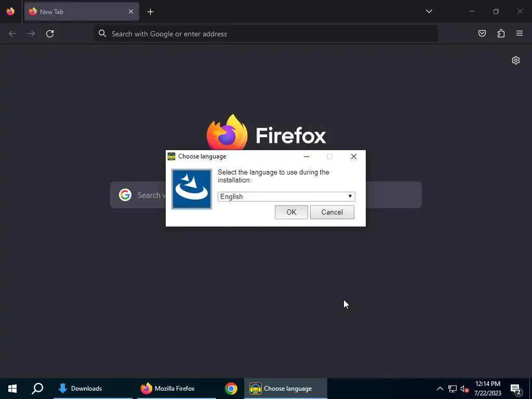Image resolution: width=532 pixels, height=399 pixels.
Task: Click the Google logo in the search box
Action: (125, 195)
